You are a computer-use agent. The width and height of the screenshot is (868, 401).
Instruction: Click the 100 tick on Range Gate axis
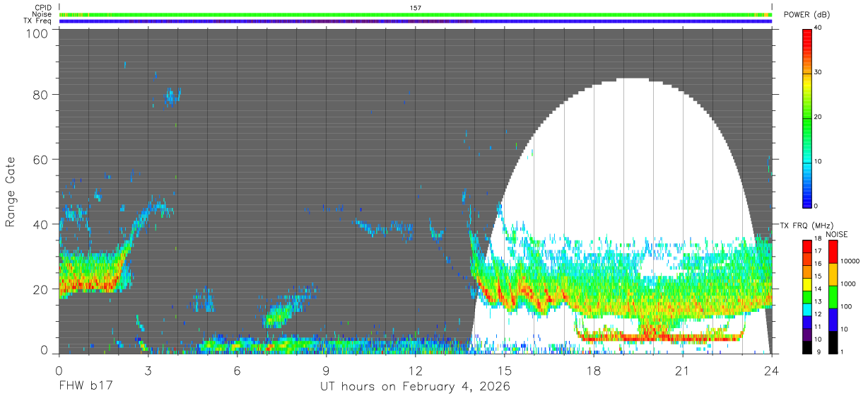(x=37, y=33)
